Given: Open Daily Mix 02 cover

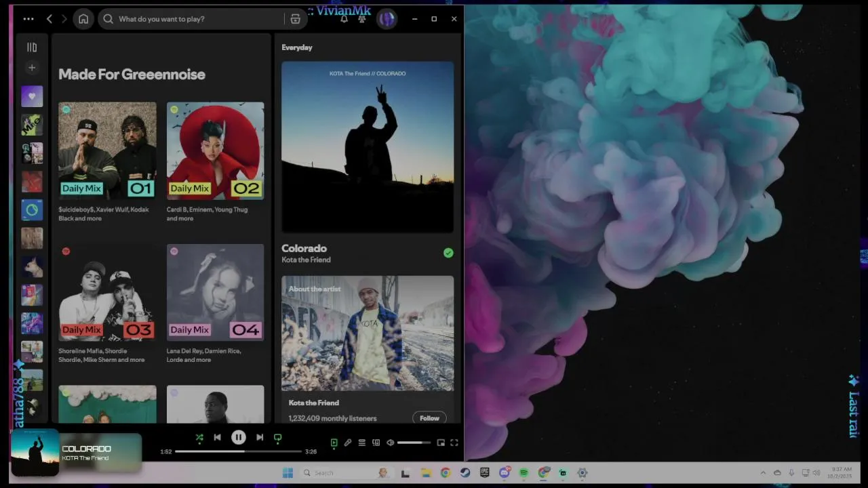Looking at the screenshot, I should 215,150.
